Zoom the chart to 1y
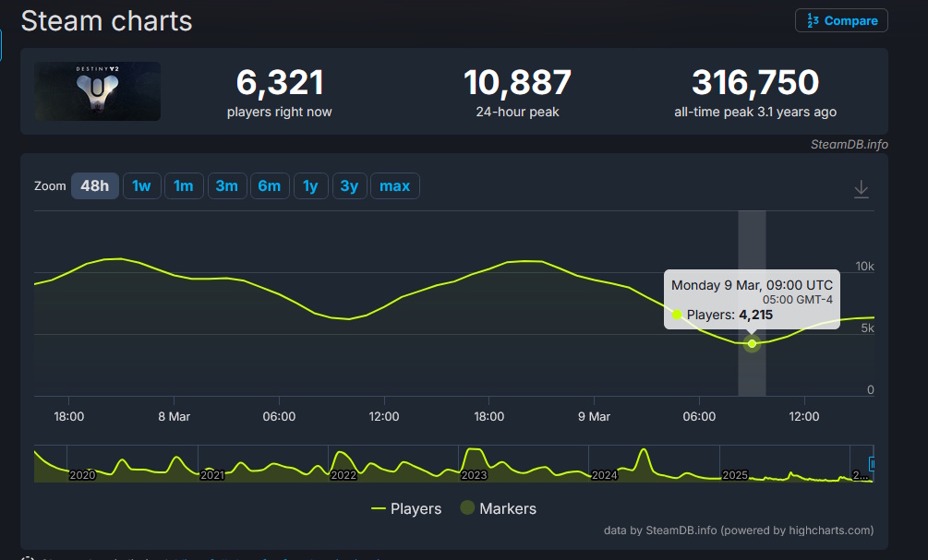 310,186
